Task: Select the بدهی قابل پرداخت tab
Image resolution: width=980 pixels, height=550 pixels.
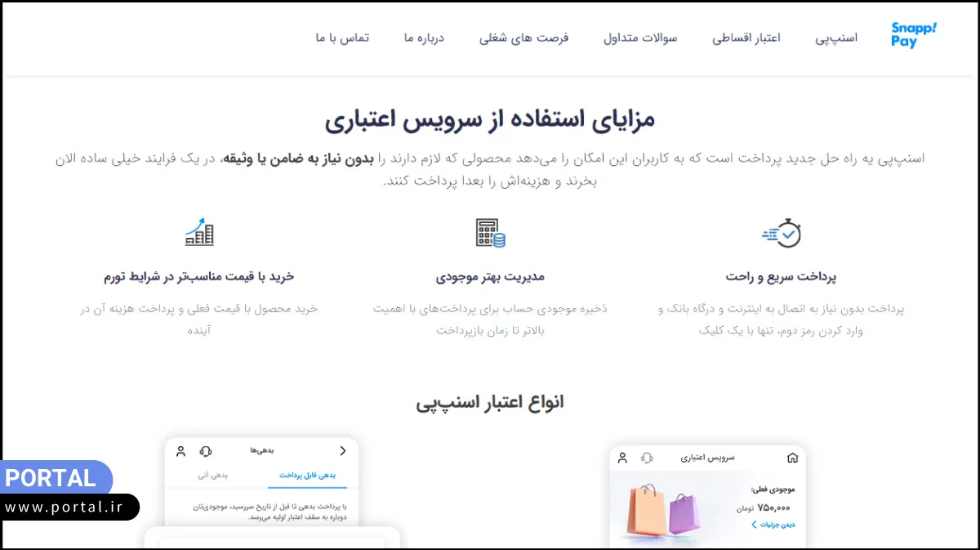Action: 308,476
